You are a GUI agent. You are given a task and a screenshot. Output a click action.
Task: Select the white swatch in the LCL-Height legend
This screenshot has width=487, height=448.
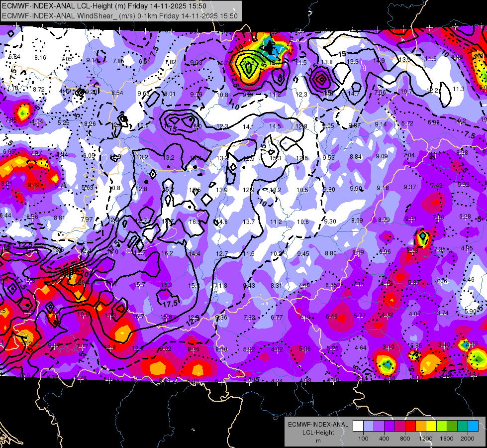point(358,426)
